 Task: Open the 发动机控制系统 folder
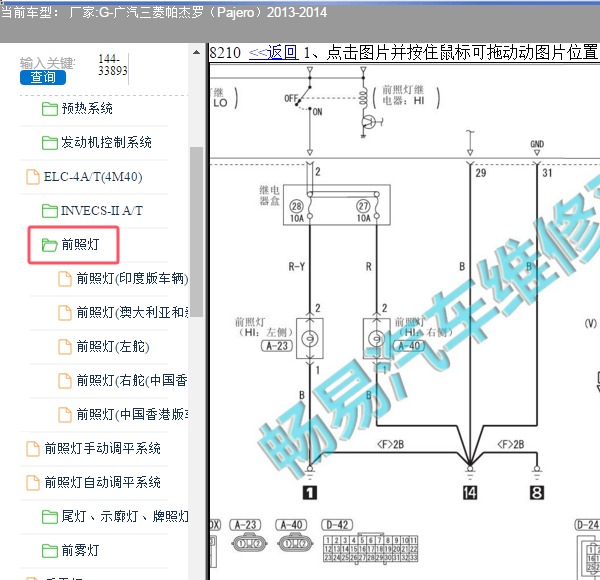tap(106, 142)
